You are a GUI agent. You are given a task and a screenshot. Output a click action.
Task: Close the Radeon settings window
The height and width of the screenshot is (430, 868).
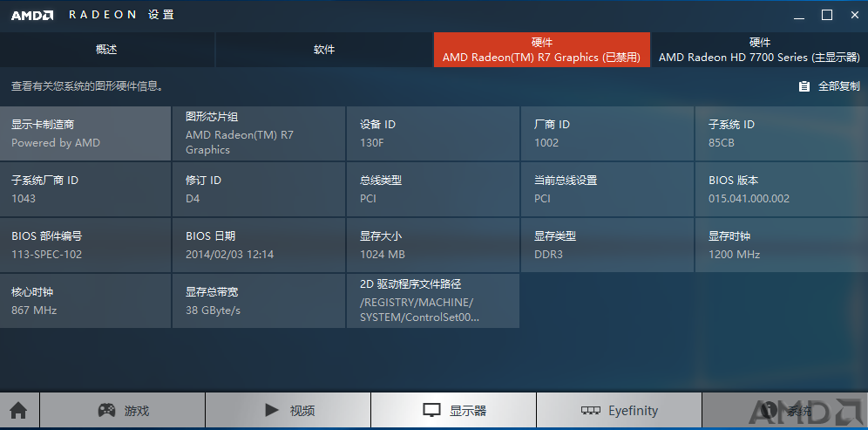click(855, 16)
